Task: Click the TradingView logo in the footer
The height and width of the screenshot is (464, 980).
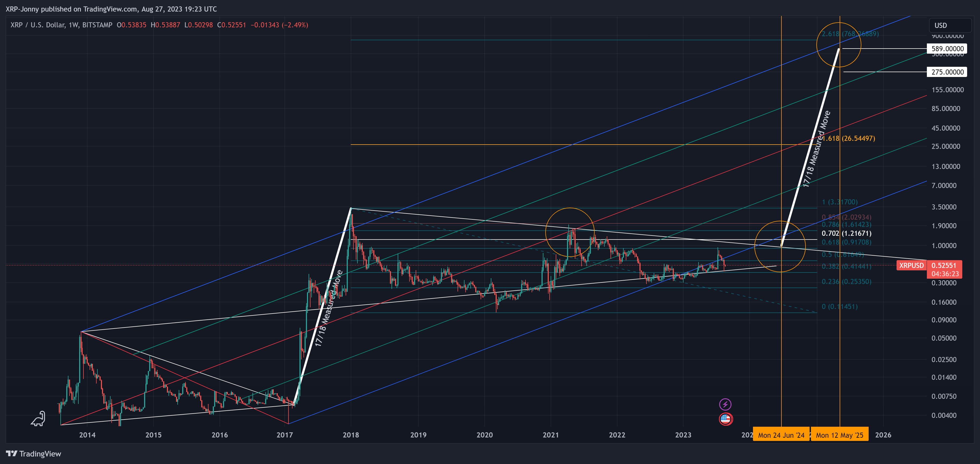Action: click(x=34, y=453)
